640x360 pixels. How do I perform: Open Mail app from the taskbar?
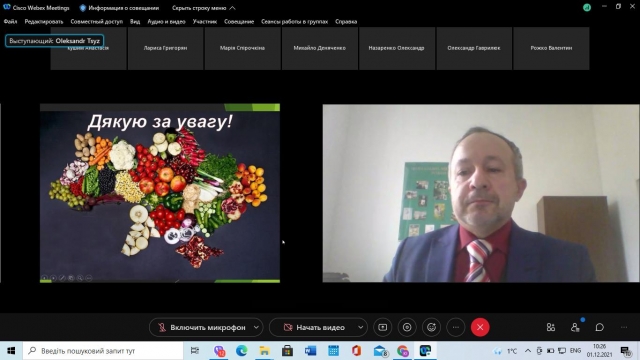click(380, 351)
